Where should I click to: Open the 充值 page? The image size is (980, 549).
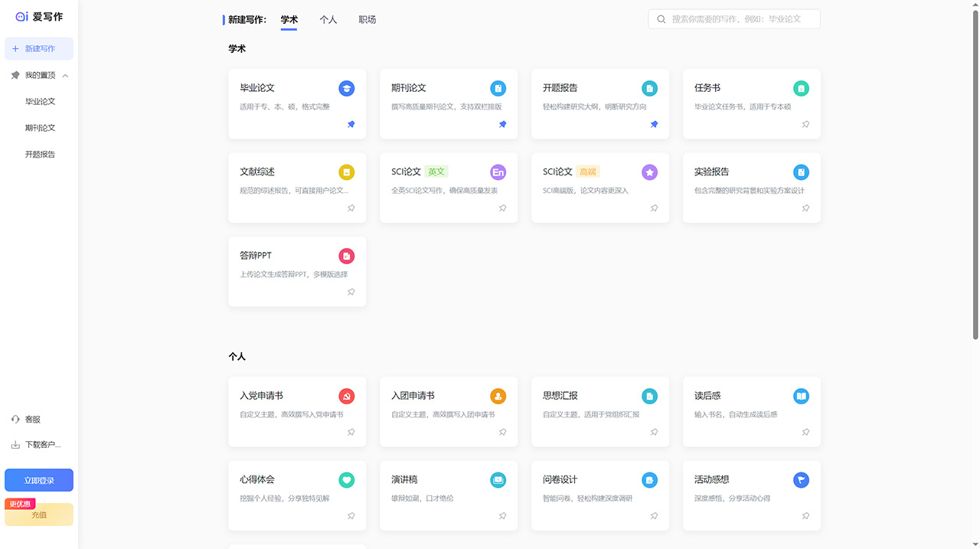(x=38, y=514)
